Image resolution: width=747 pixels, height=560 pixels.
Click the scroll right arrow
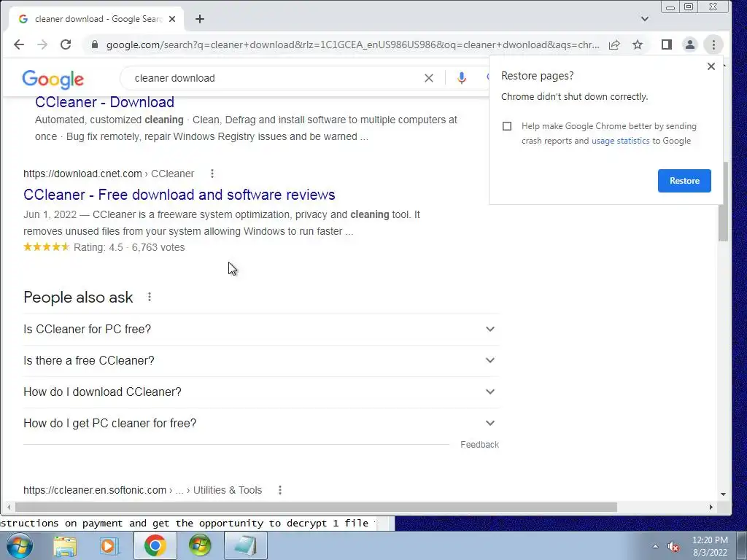point(711,507)
